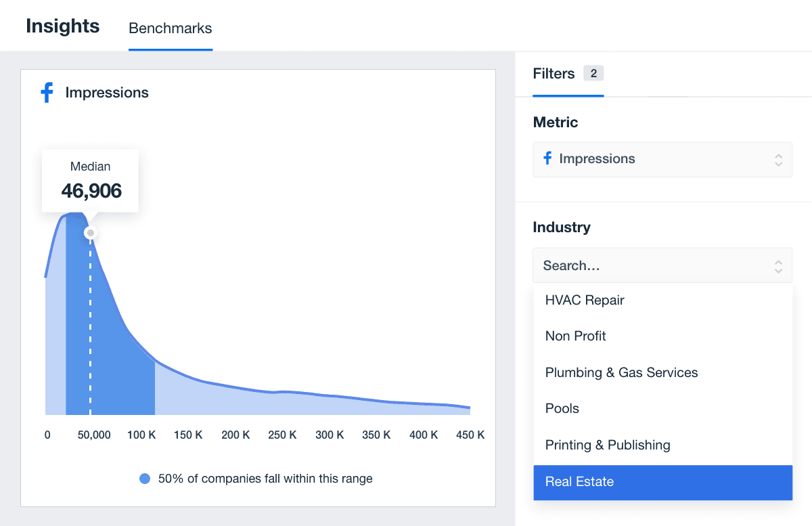Select HVAC Repair from industry list
Screen dimensions: 812x526
tap(585, 300)
